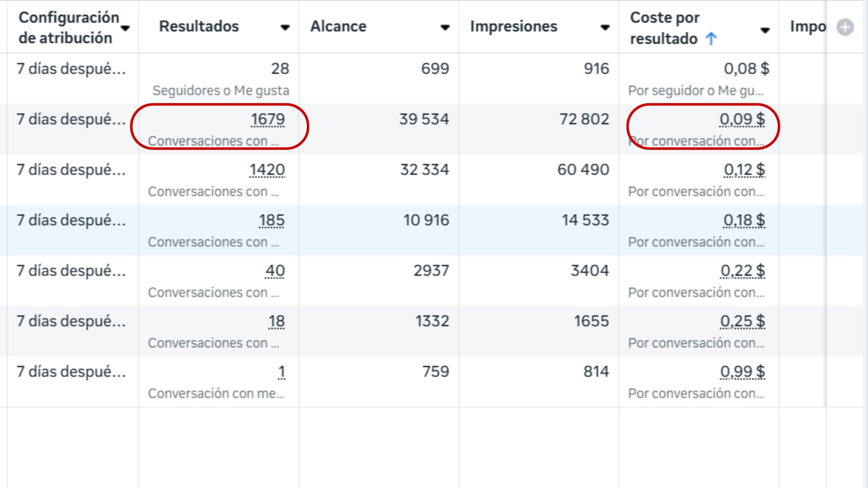868x488 pixels.
Task: Click the 40 conversations result value
Action: click(x=275, y=271)
